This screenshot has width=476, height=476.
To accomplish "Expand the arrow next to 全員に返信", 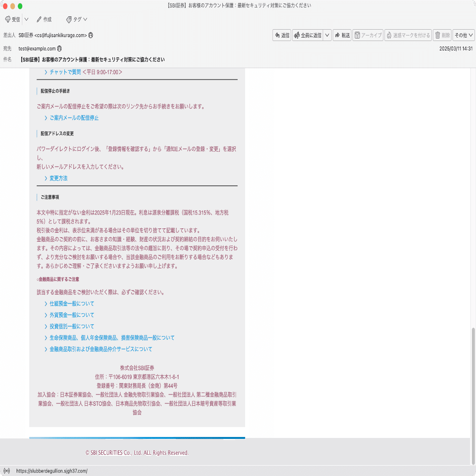I will point(327,35).
